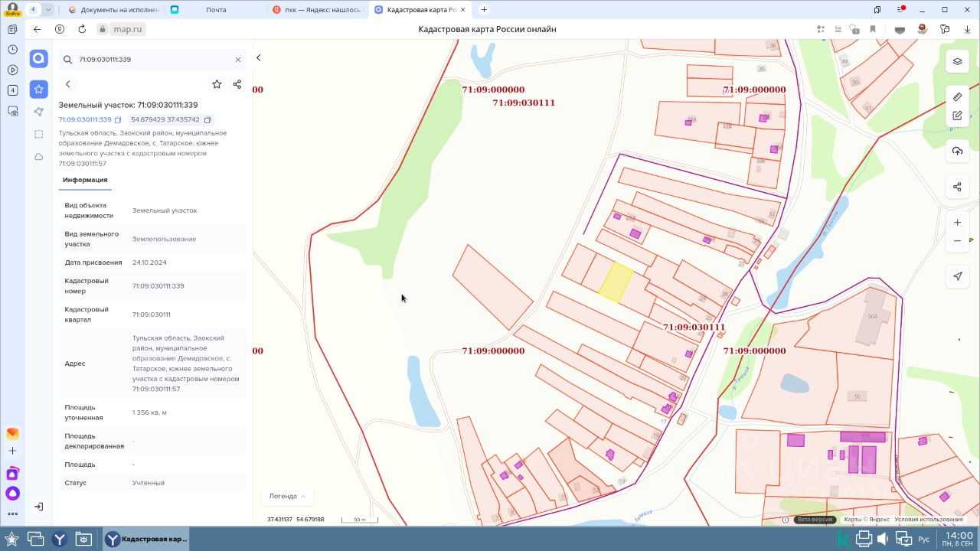Add land parcel to favorites star
The height and width of the screenshot is (551, 980).
click(217, 84)
